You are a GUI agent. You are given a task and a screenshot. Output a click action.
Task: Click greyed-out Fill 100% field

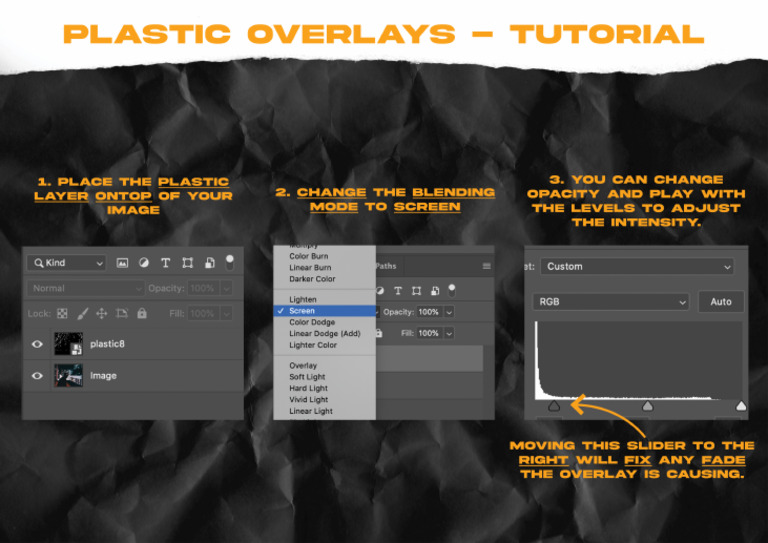[203, 313]
